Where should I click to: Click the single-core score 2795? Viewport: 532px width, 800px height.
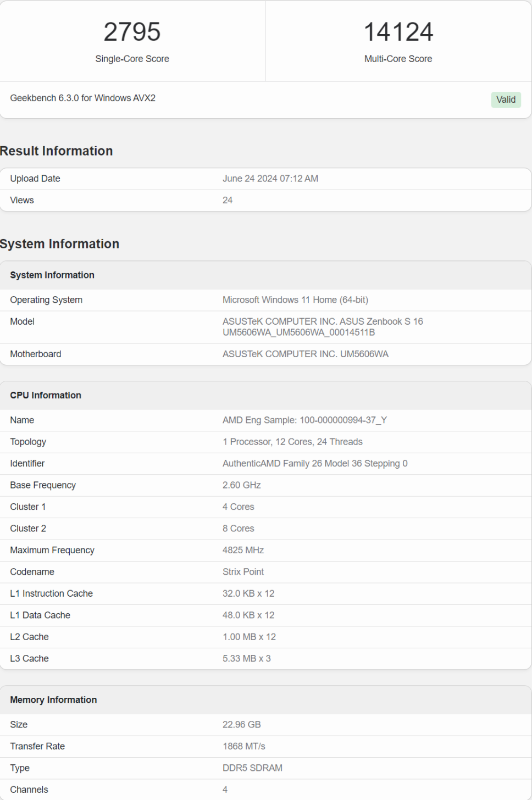point(132,32)
